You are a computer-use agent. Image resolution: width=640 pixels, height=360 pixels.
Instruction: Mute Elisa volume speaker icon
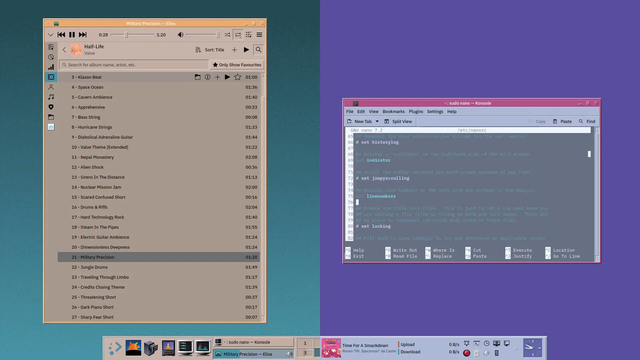180,35
